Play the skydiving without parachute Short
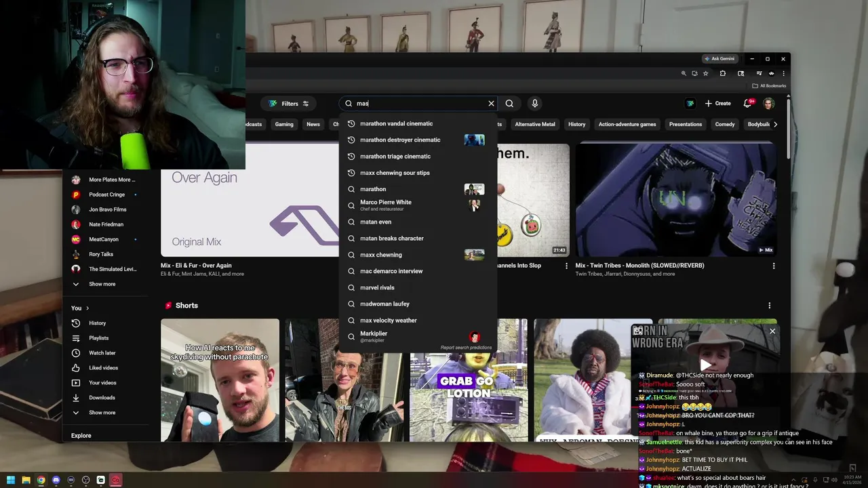Viewport: 868px width, 488px height. click(220, 380)
